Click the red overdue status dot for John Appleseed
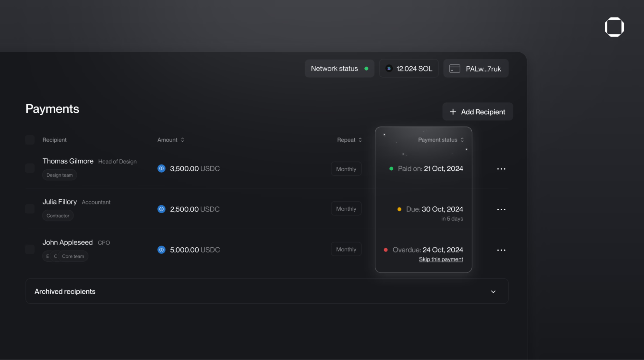 pos(386,250)
